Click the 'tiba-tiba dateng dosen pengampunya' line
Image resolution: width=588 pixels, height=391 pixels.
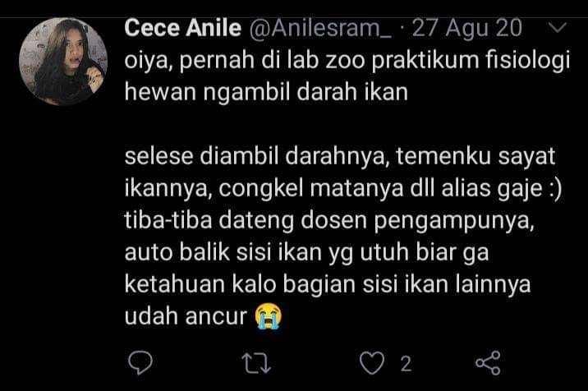click(329, 220)
